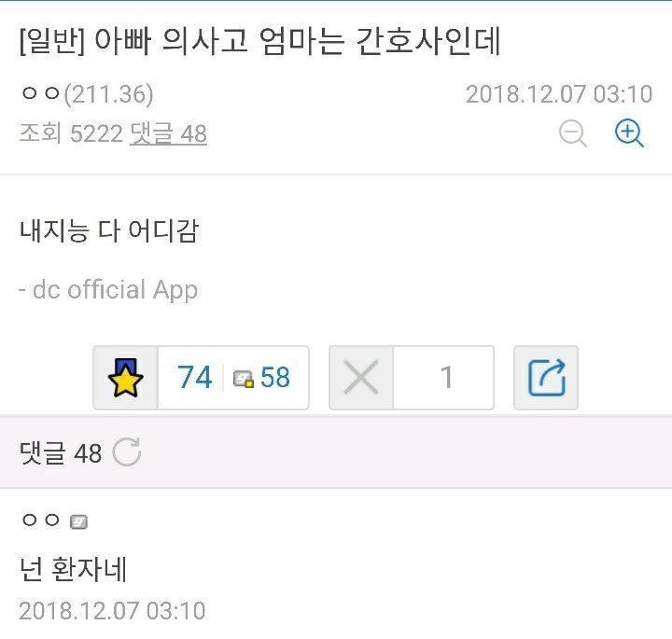Select author nickname ㅇㅇ(211.36)

(x=88, y=94)
